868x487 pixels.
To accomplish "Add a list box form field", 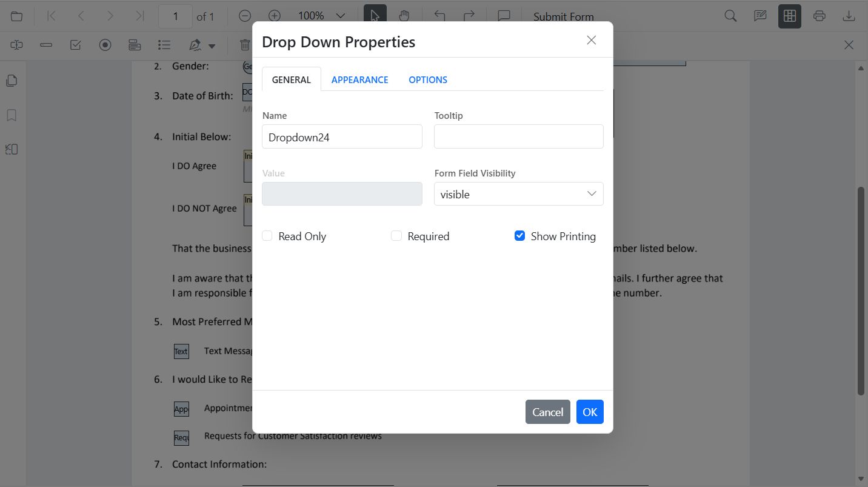I will click(164, 45).
